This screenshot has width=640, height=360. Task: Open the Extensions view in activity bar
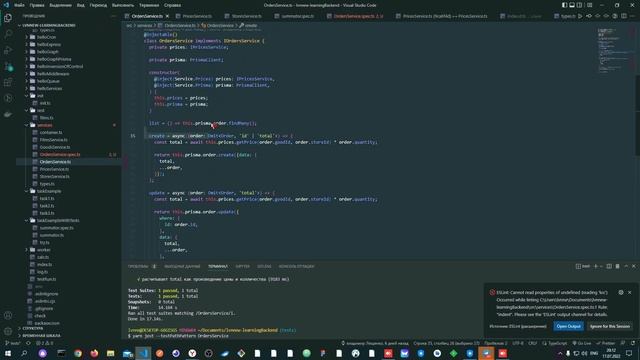[8, 82]
